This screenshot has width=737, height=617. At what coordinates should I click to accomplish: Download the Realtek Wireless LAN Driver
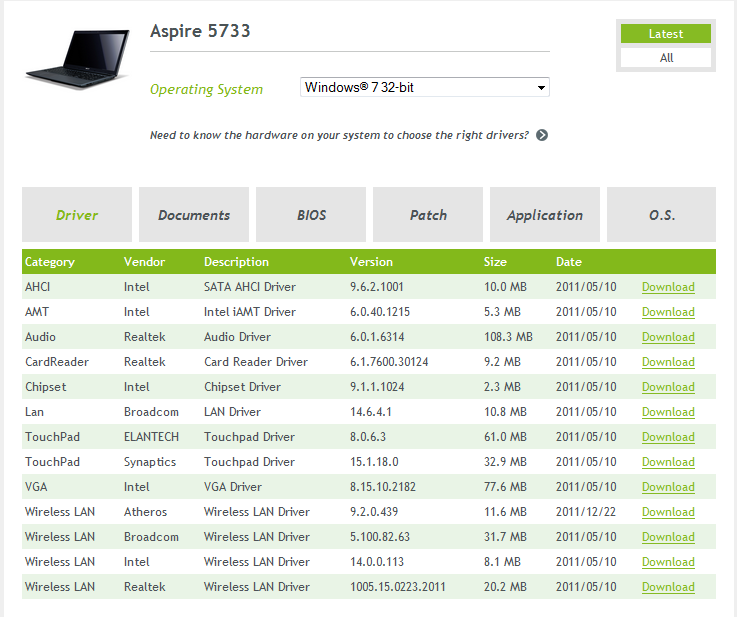click(668, 586)
